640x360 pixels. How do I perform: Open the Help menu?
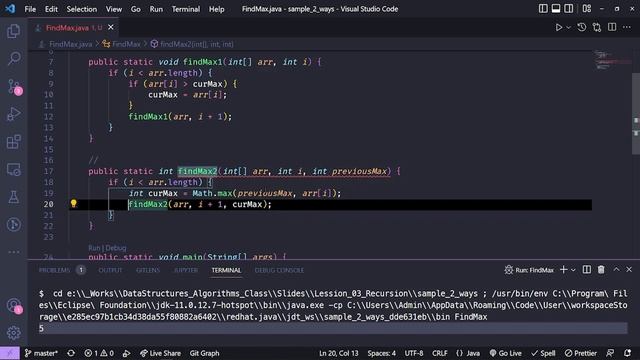click(x=216, y=9)
